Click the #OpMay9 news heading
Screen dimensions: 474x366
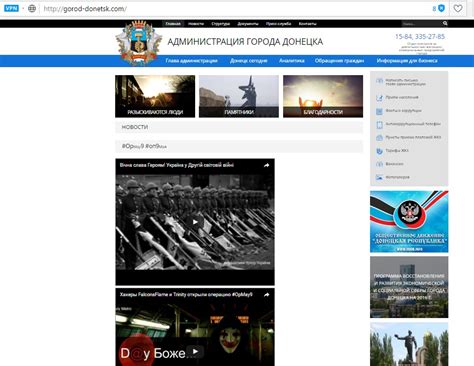(144, 146)
